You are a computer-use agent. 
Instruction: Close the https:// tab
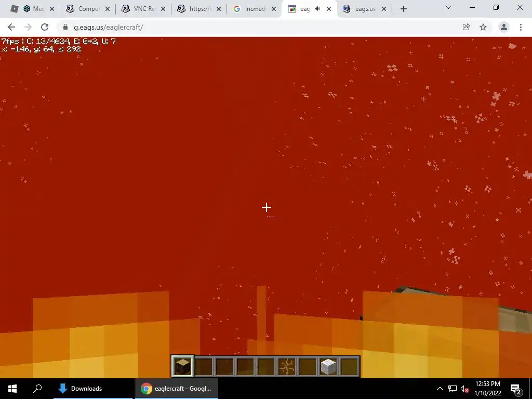point(219,9)
